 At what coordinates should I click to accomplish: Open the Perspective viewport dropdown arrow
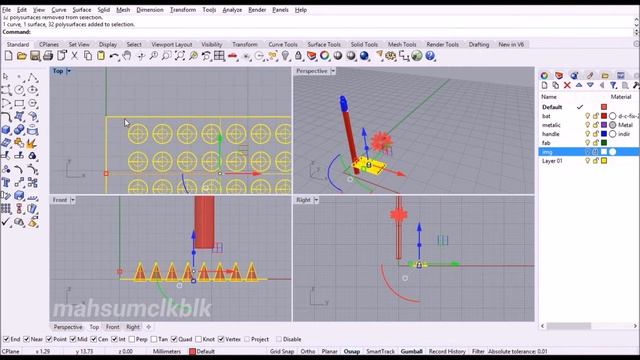(333, 71)
